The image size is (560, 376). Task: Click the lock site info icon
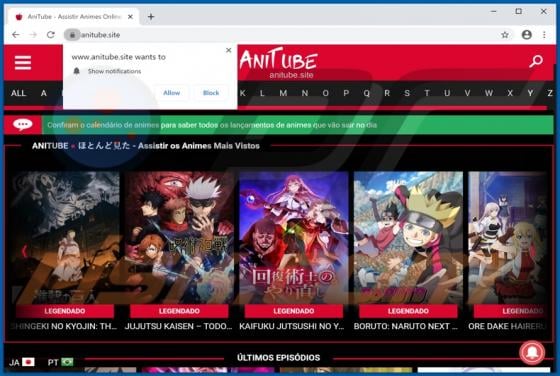tap(72, 35)
